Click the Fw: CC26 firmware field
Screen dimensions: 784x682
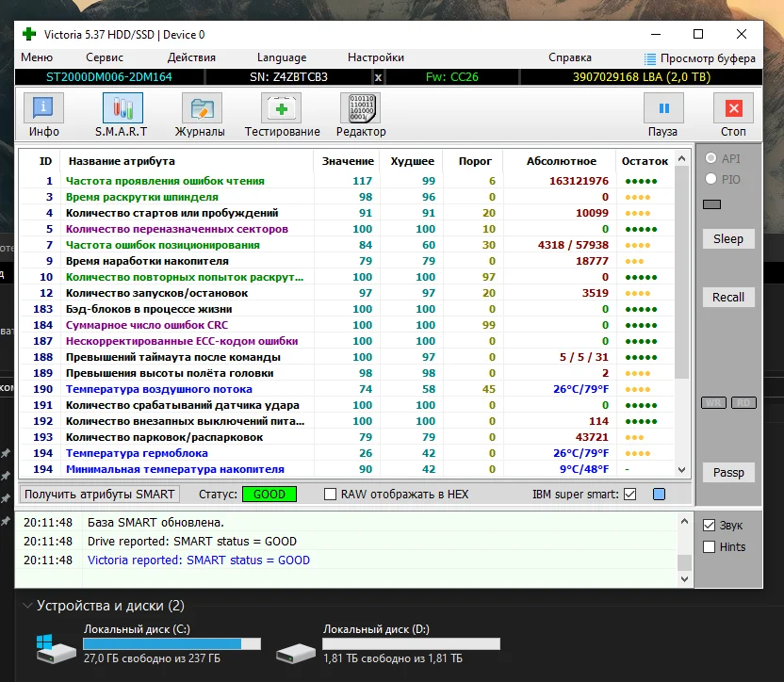pos(452,77)
